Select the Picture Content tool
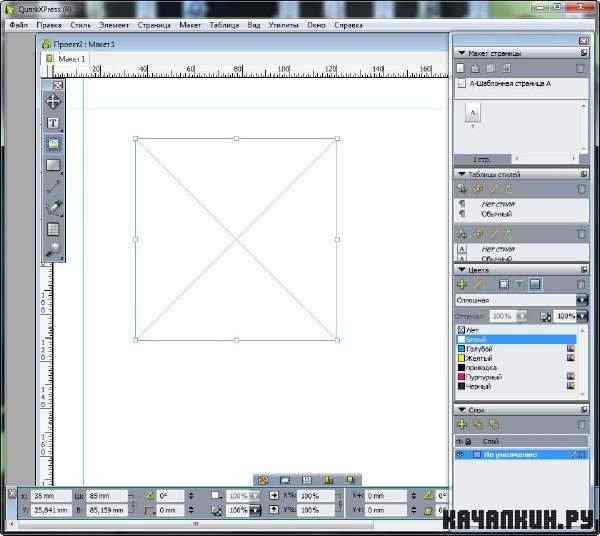The height and width of the screenshot is (536, 600). coord(53,144)
